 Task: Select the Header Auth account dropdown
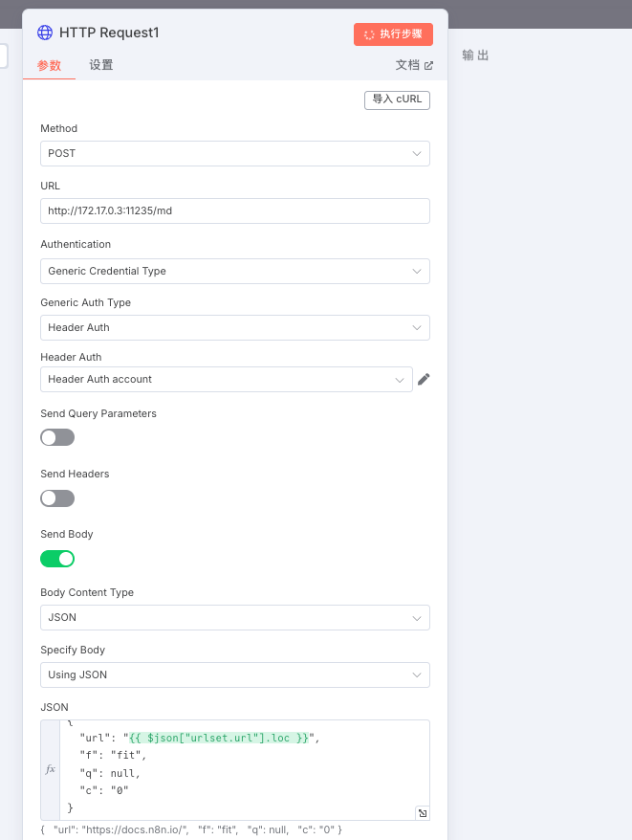pyautogui.click(x=227, y=379)
